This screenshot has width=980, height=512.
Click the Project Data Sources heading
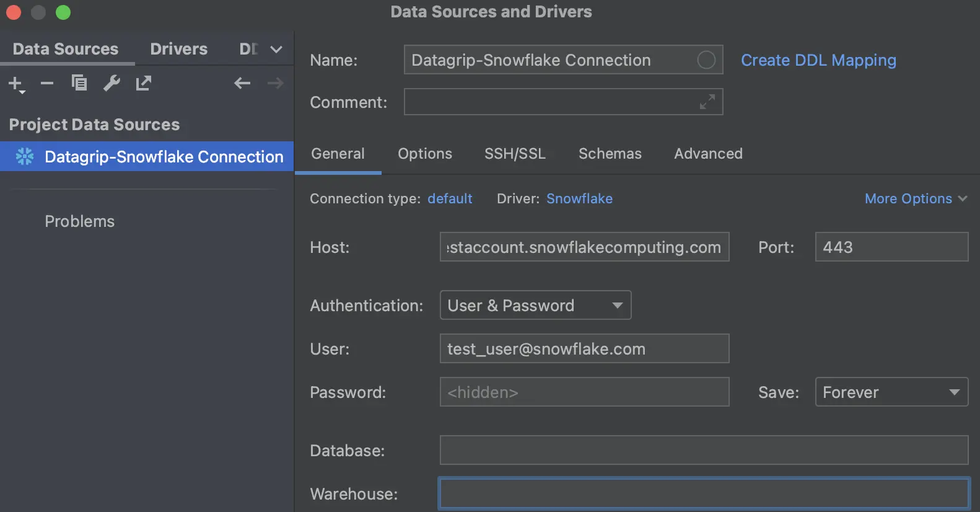click(94, 125)
